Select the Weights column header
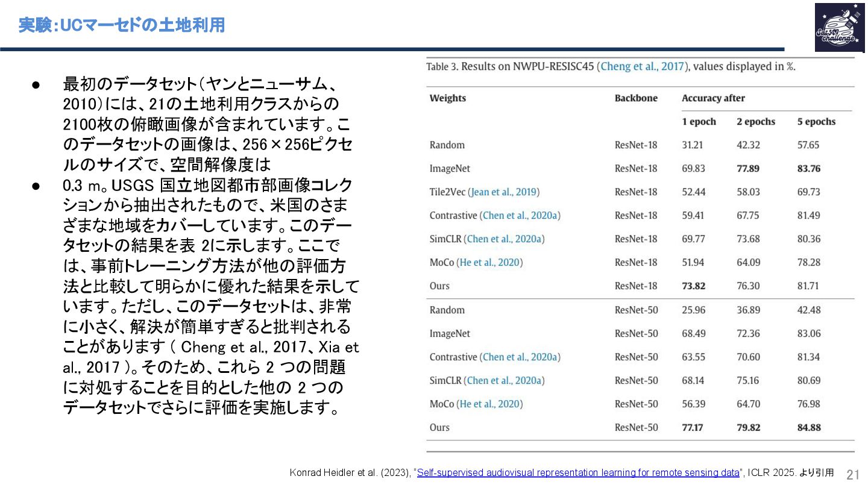The width and height of the screenshot is (868, 488). click(x=448, y=98)
